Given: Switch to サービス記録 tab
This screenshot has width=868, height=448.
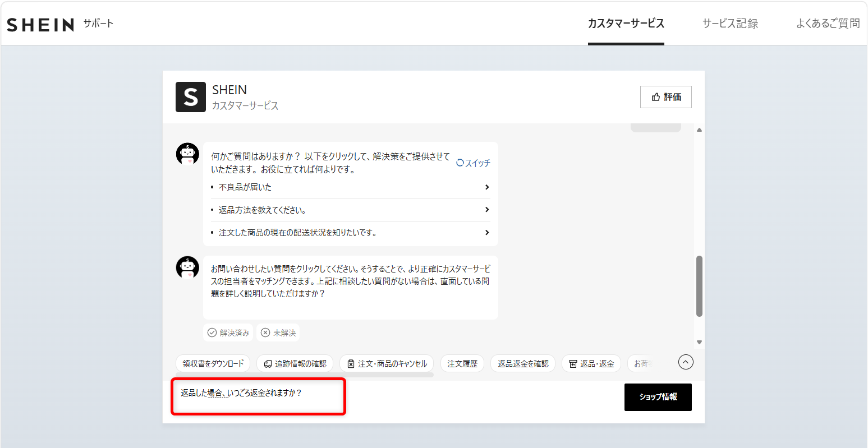Looking at the screenshot, I should 730,24.
